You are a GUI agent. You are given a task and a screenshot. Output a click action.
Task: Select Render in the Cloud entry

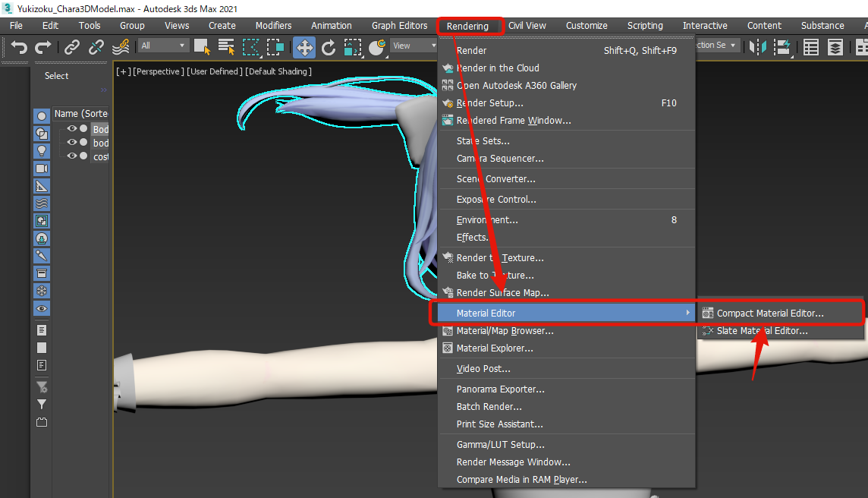567,68
